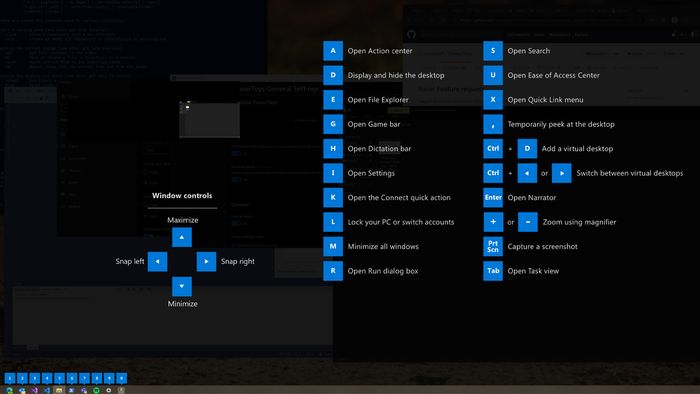Open Visual Studio from the taskbar
700x394 pixels.
click(x=34, y=390)
